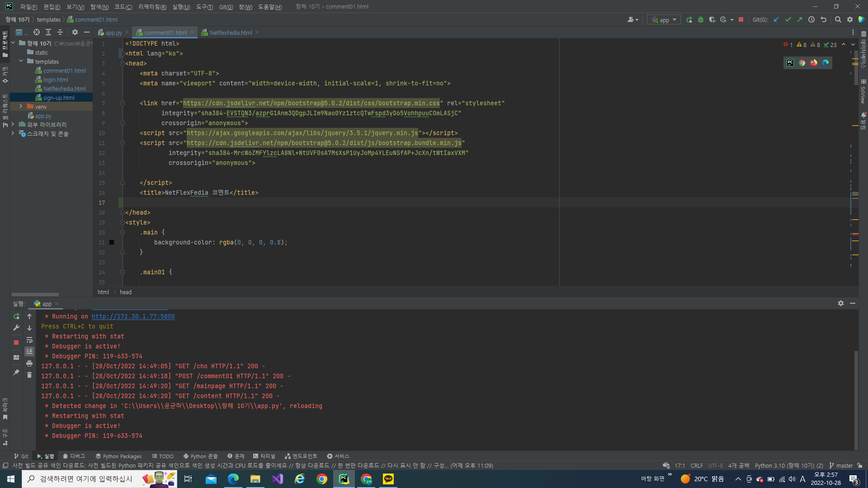Toggle the 북마크 tool window
Image resolution: width=868 pixels, height=488 pixels.
click(x=5, y=409)
